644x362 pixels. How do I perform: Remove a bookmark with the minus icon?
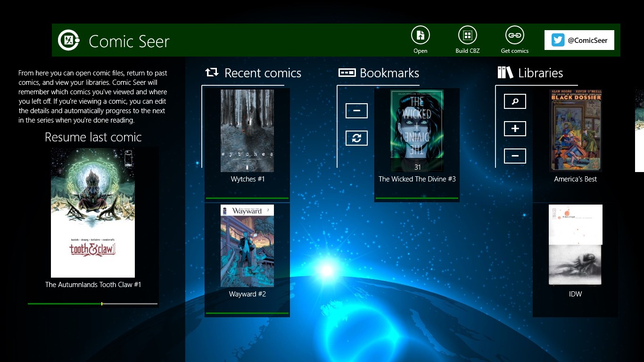pos(356,111)
